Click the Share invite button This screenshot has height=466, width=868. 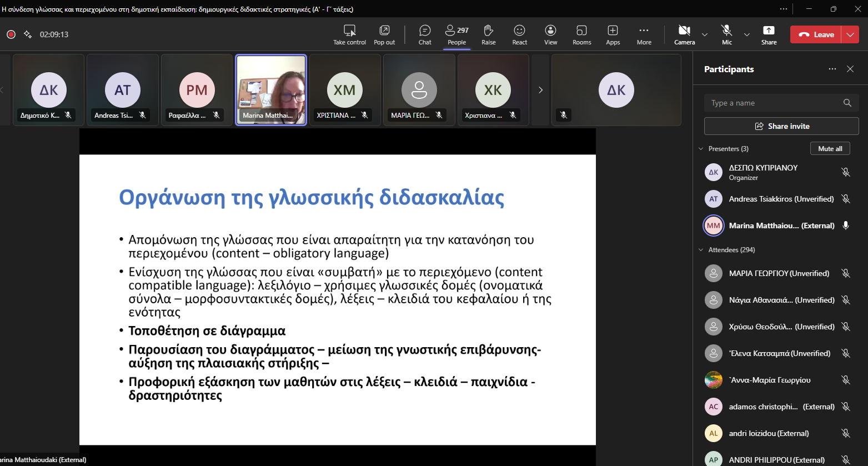781,126
